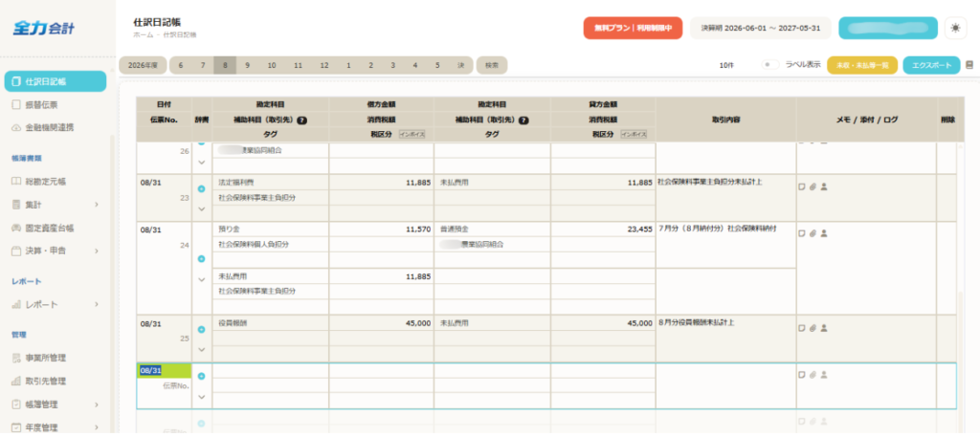Image resolution: width=980 pixels, height=437 pixels.
Task: Click the ホーム breadcrumb link
Action: tap(143, 35)
